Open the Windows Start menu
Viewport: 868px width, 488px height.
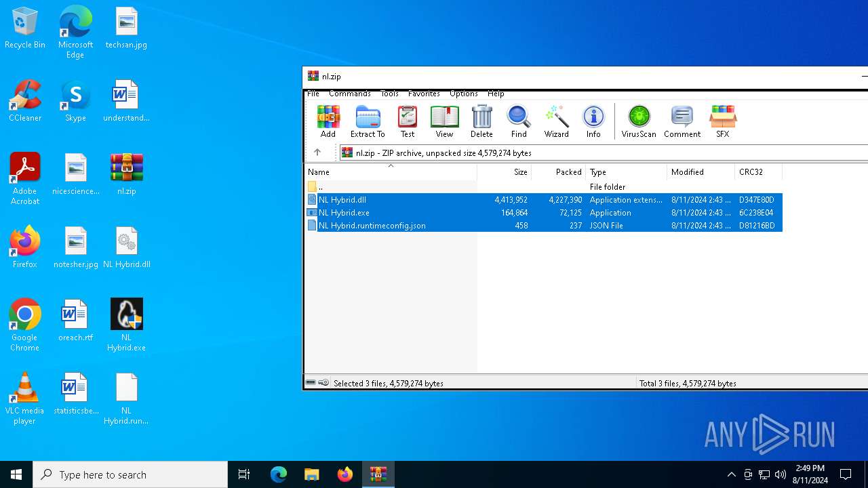point(16,474)
